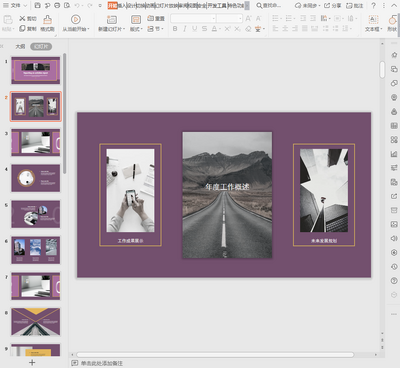The image size is (400, 368).
Task: Click the notes area '单击此处添加备注'
Action: coord(102,363)
